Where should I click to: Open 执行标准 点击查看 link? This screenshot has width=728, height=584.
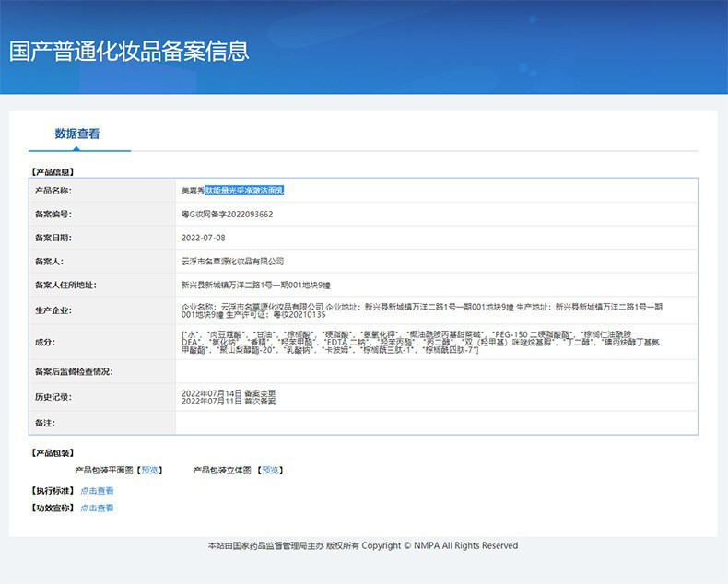[x=97, y=491]
